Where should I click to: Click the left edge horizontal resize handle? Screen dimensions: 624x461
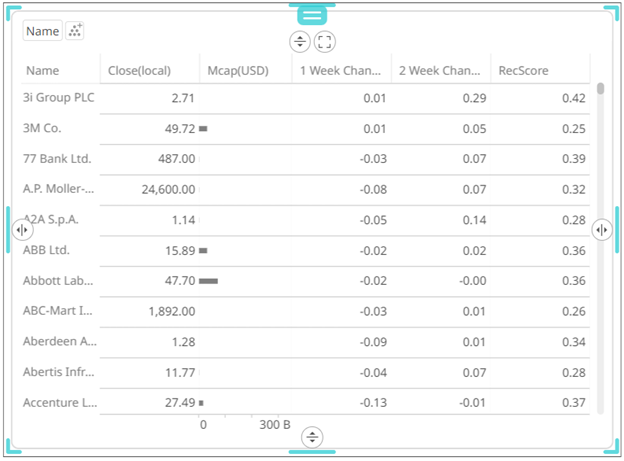point(22,230)
